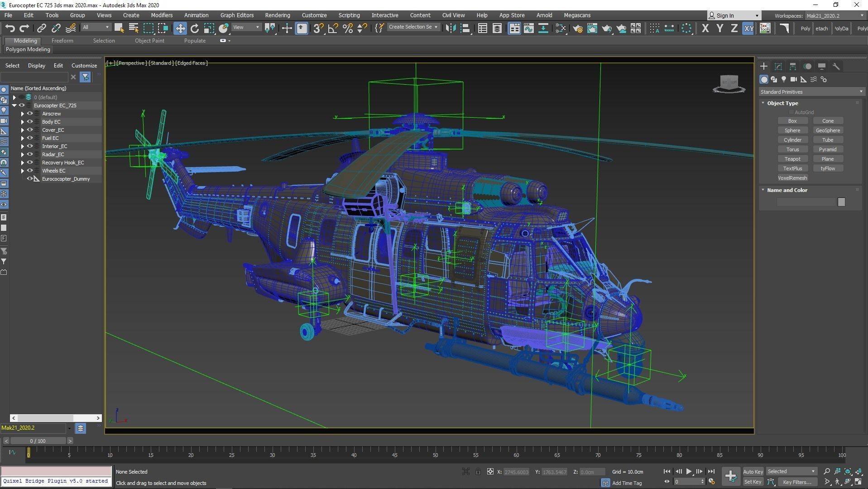Screen dimensions: 868x489
Task: Collapse the Object Type rollout
Action: (763, 103)
